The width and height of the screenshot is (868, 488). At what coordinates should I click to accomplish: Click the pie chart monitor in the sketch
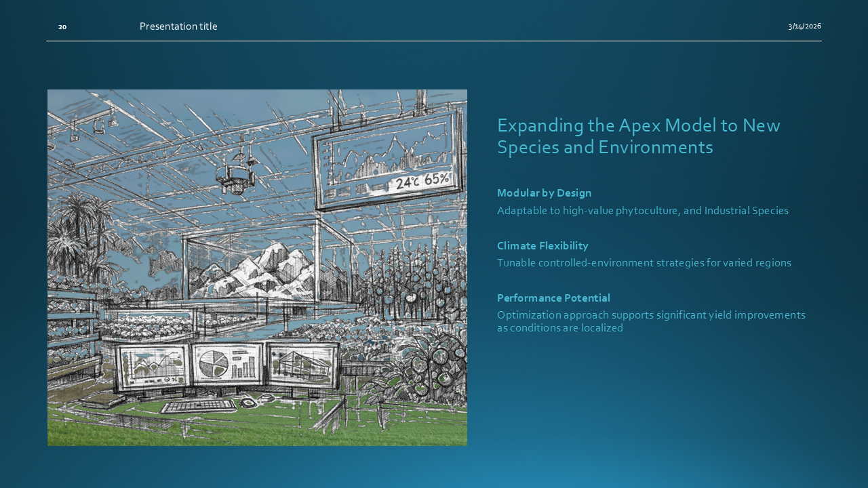pyautogui.click(x=226, y=364)
